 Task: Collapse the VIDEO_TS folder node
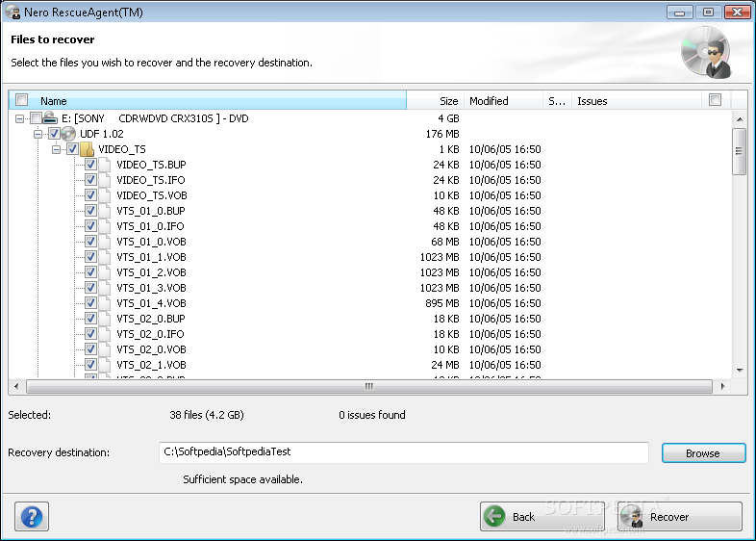[x=56, y=149]
